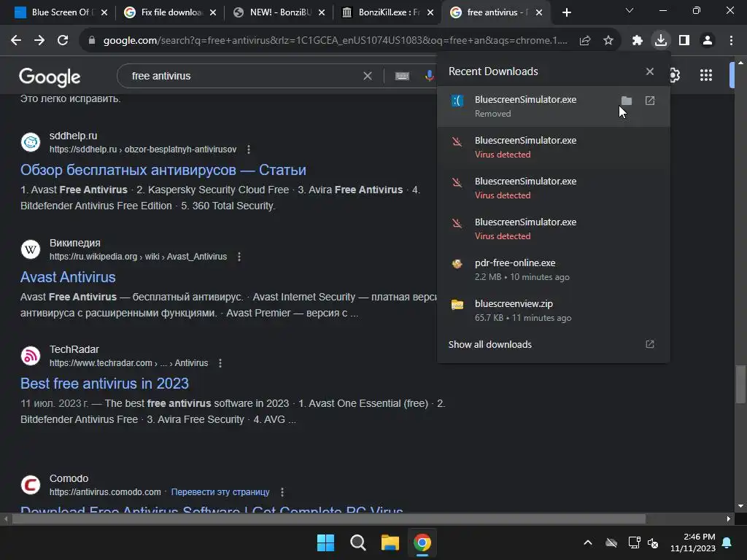
Task: Open more options for Comodo result
Action: point(282,492)
